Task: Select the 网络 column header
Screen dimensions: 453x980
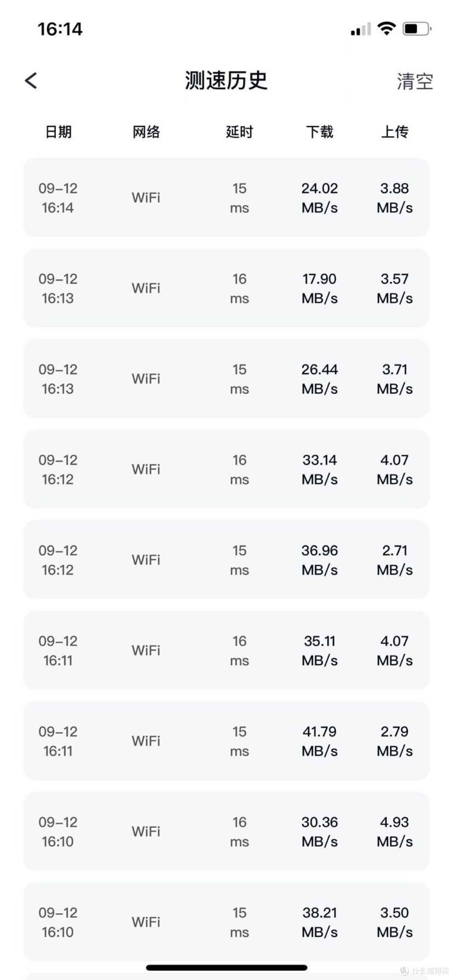Action: point(146,132)
